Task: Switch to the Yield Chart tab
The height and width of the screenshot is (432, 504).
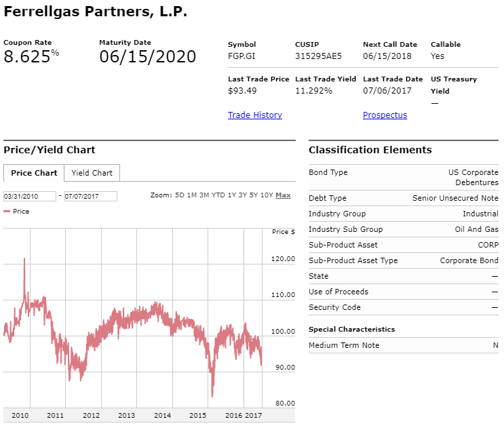Action: tap(92, 173)
